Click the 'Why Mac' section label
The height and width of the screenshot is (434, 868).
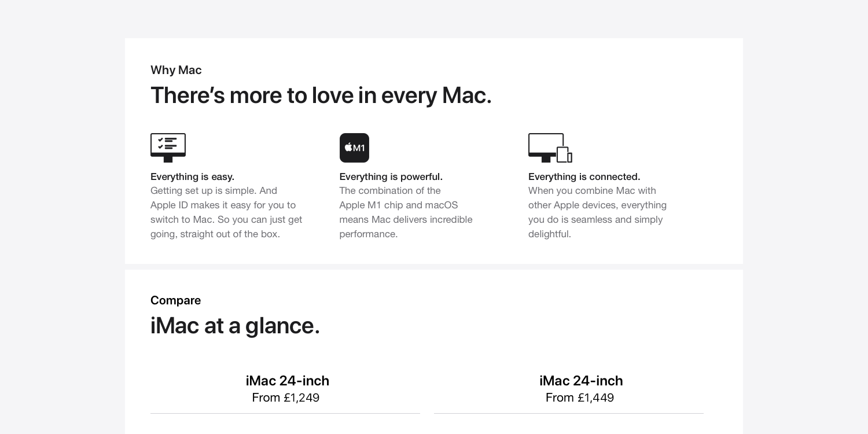tap(176, 70)
